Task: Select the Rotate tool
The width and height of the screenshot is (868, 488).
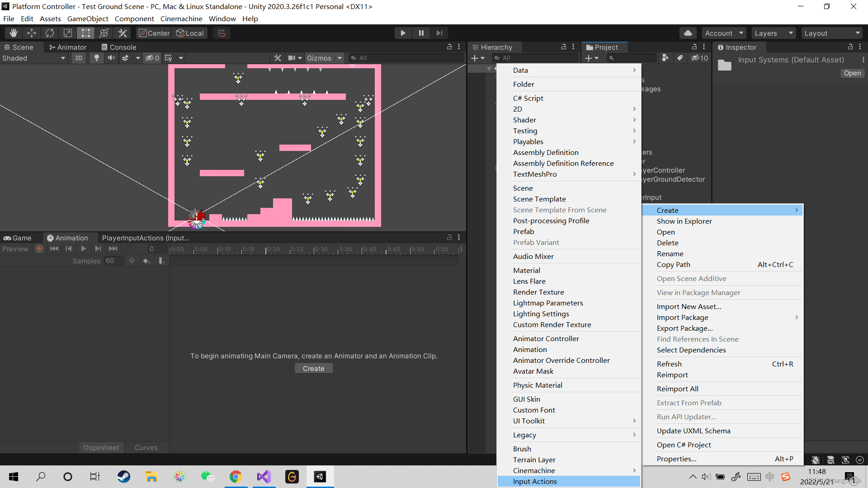Action: [x=50, y=33]
